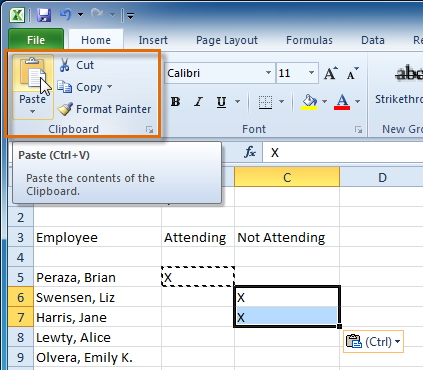Image resolution: width=423 pixels, height=370 pixels.
Task: Expand the Paste options arrow below Paste
Action: (x=32, y=111)
